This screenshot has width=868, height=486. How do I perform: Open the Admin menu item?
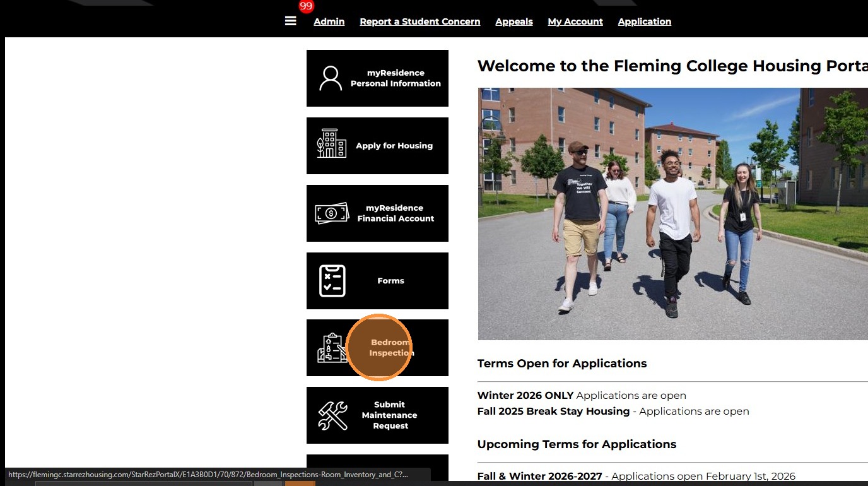[329, 21]
